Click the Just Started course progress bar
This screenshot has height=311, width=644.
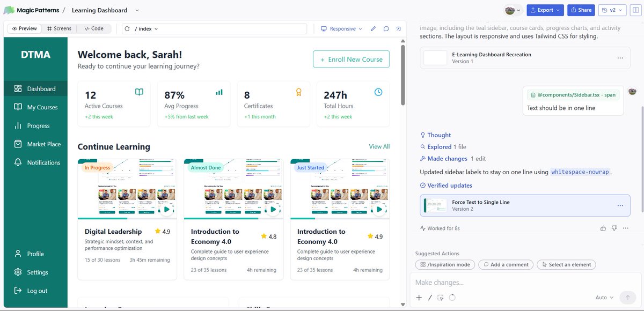(x=340, y=218)
